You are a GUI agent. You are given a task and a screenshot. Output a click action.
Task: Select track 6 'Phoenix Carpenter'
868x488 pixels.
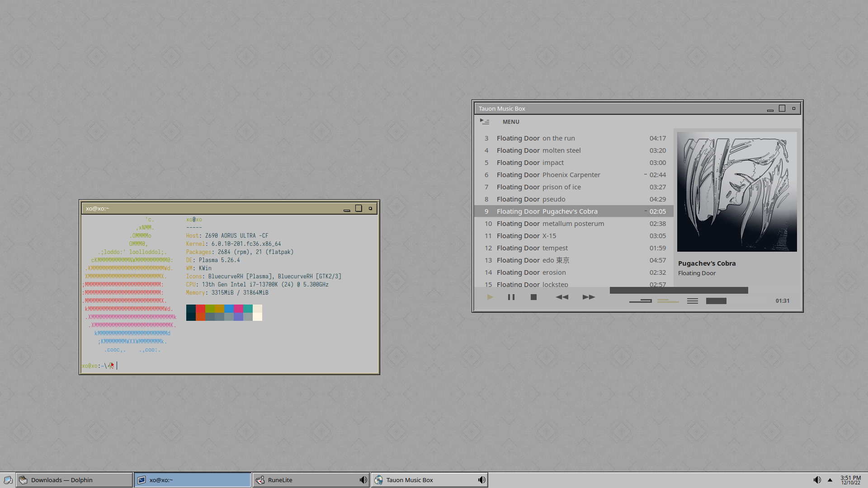click(x=574, y=175)
